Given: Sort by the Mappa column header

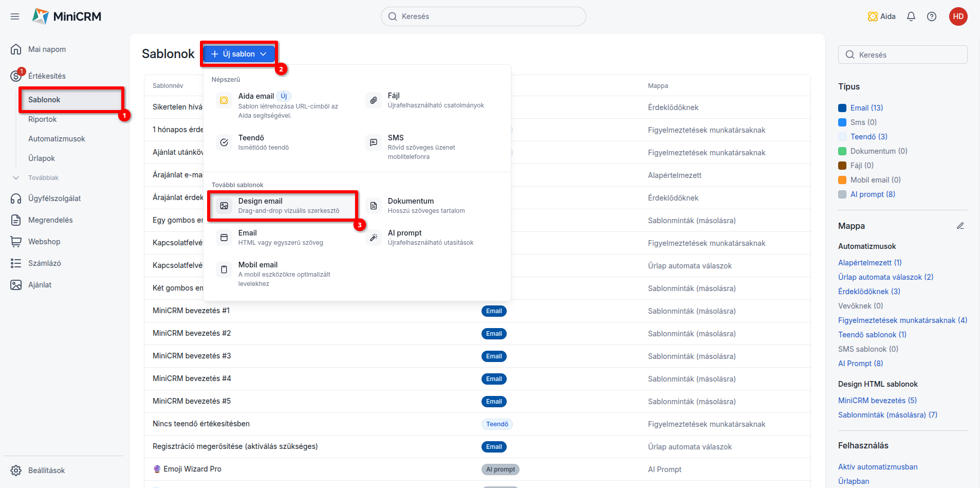Looking at the screenshot, I should tap(658, 86).
